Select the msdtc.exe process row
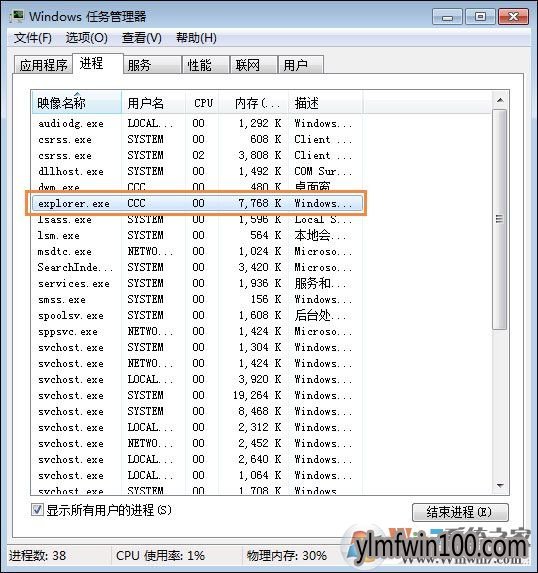Screen dimensions: 538x573 pyautogui.click(x=197, y=251)
